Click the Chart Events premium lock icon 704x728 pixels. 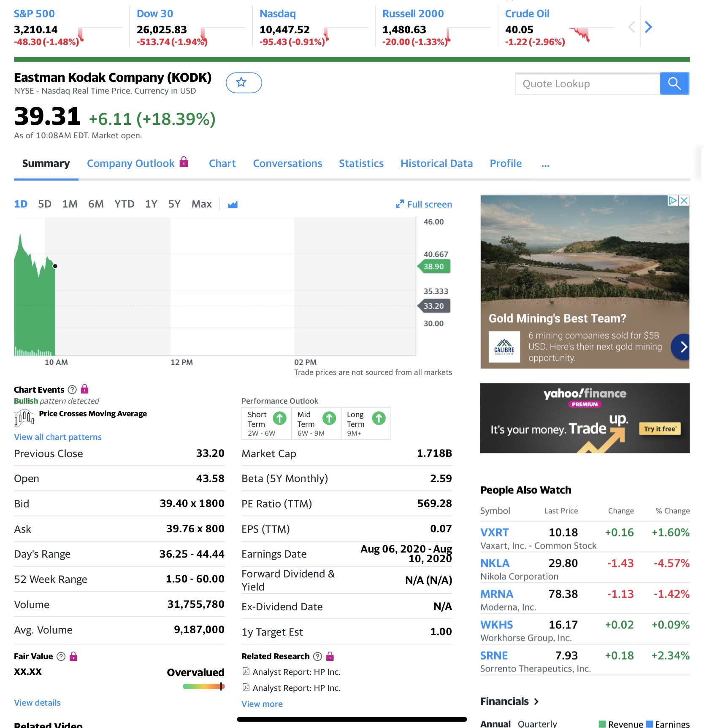coord(84,389)
